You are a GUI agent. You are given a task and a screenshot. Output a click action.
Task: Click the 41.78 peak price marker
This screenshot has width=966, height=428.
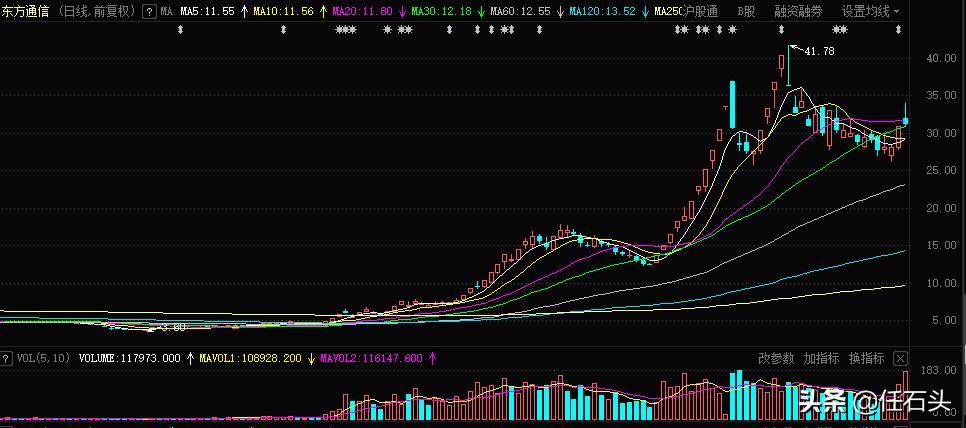(x=818, y=50)
